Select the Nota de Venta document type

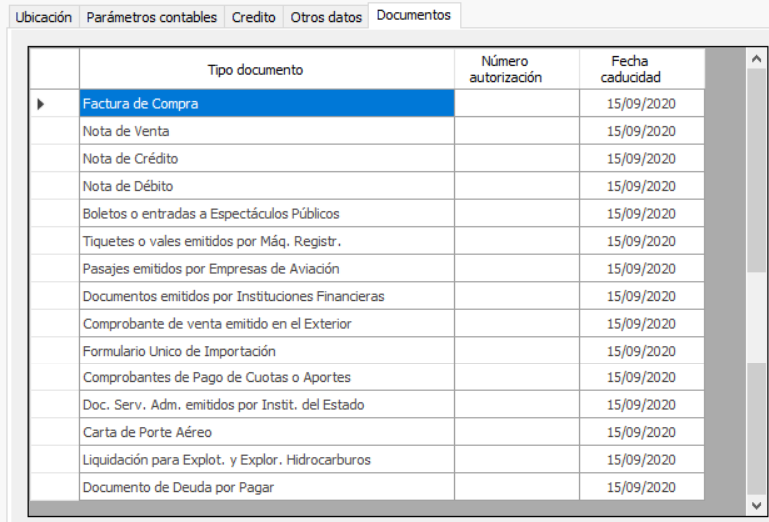point(267,131)
